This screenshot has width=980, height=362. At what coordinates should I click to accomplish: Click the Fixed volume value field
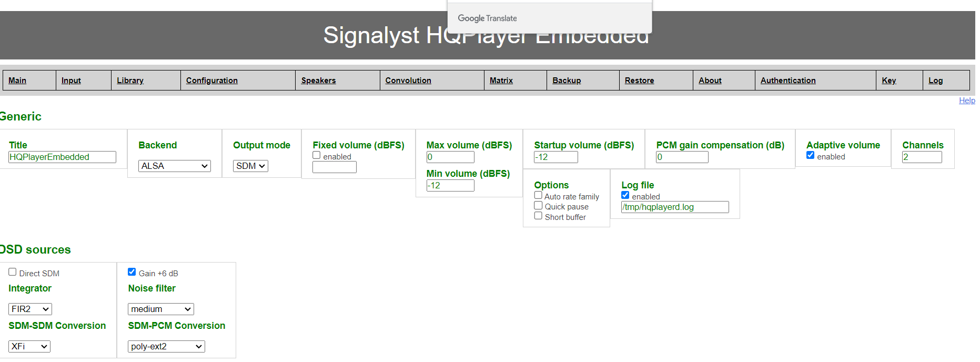(335, 167)
